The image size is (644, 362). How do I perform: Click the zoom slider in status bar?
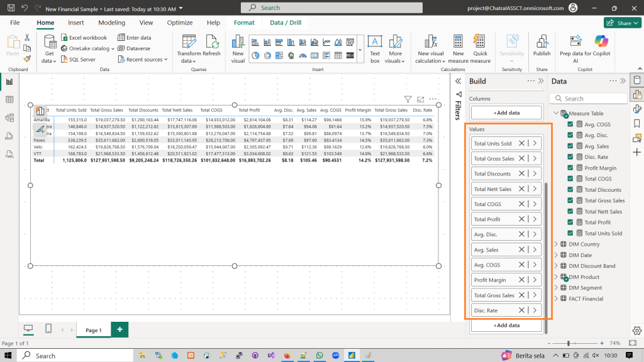[x=569, y=344]
